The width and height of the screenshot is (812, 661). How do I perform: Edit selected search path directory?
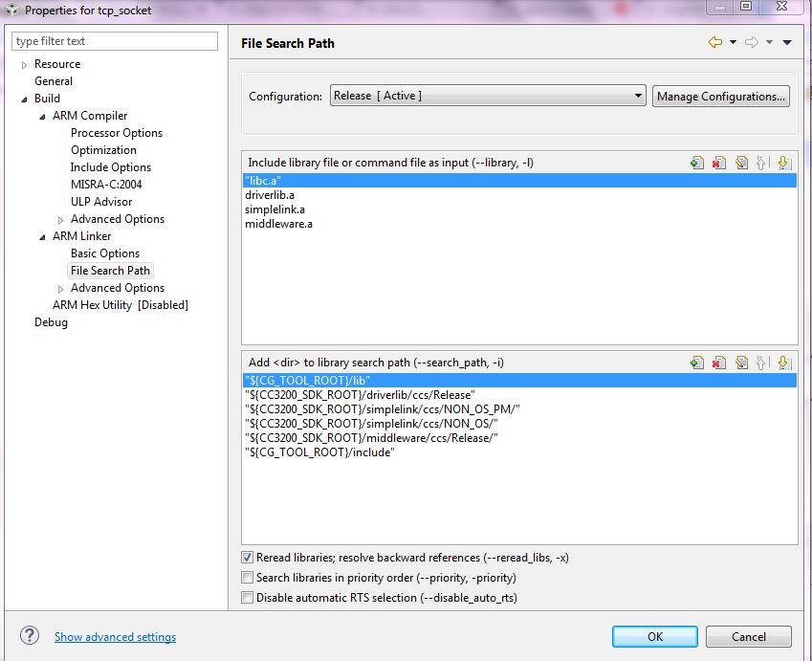pyautogui.click(x=741, y=363)
